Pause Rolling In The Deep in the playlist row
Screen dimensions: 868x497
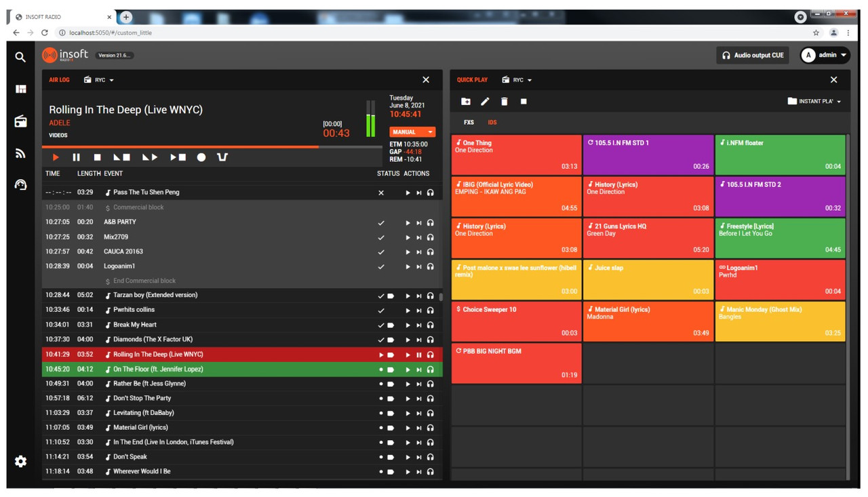point(419,354)
